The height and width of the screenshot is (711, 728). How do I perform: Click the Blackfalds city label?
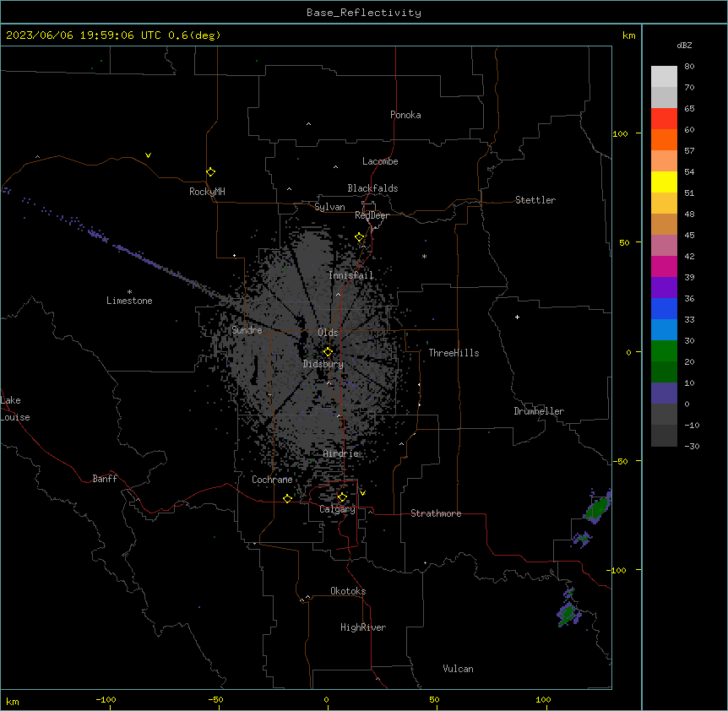click(372, 188)
